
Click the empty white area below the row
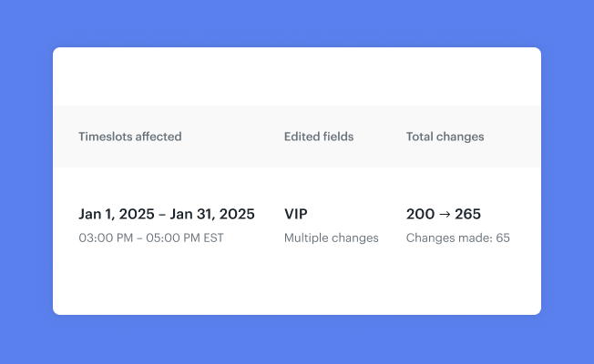pos(297,284)
